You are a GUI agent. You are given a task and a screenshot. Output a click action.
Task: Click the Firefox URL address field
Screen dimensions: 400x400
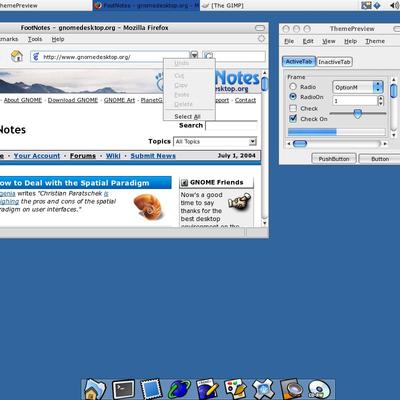(110, 57)
